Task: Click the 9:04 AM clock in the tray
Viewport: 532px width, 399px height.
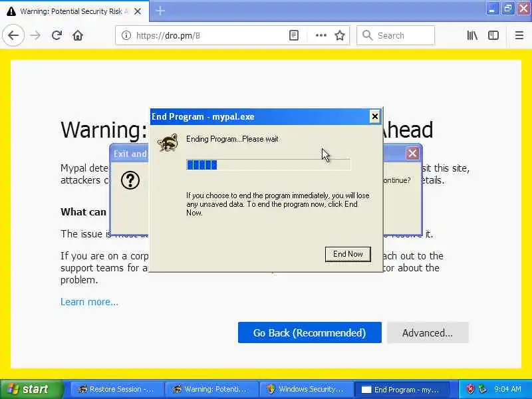Action: [508, 389]
